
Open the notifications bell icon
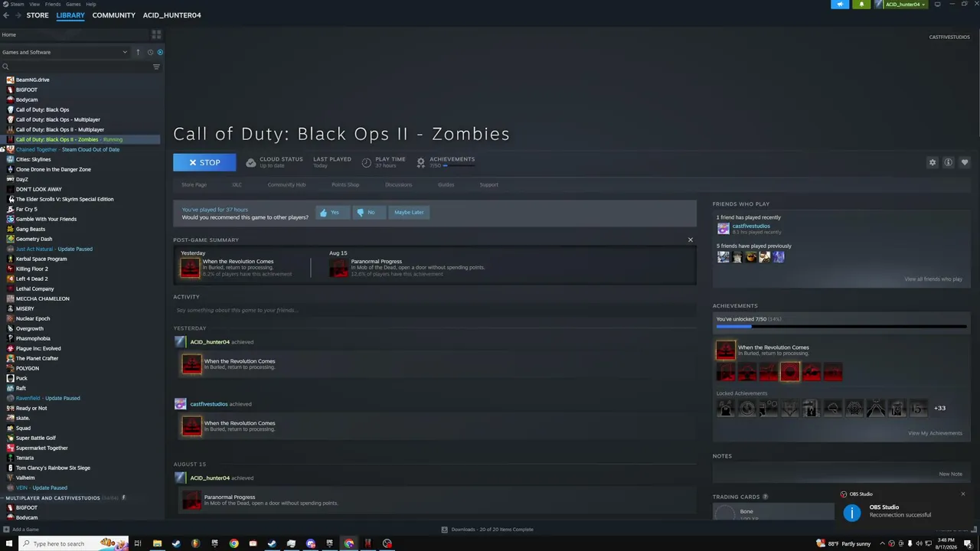point(861,4)
